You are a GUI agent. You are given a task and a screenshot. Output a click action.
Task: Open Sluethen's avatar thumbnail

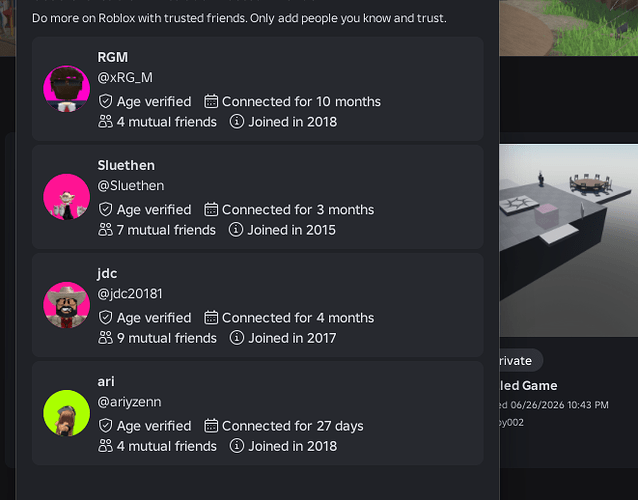66,197
